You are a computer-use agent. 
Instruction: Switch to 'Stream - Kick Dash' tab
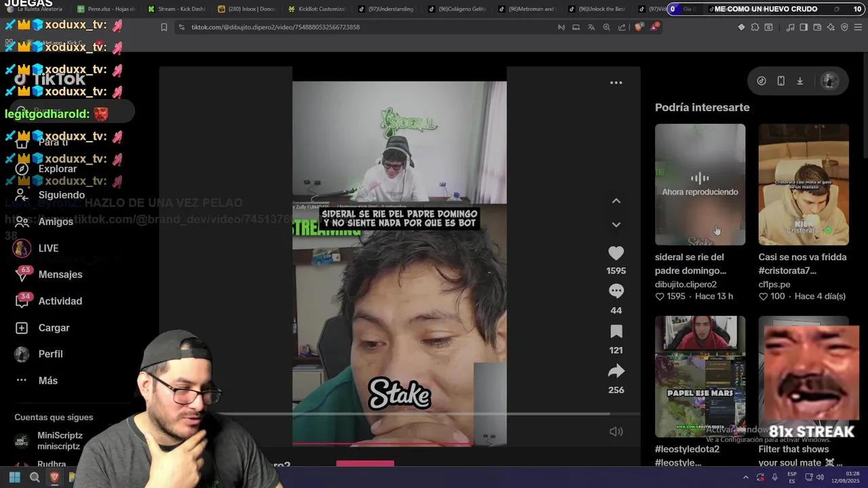[x=176, y=9]
